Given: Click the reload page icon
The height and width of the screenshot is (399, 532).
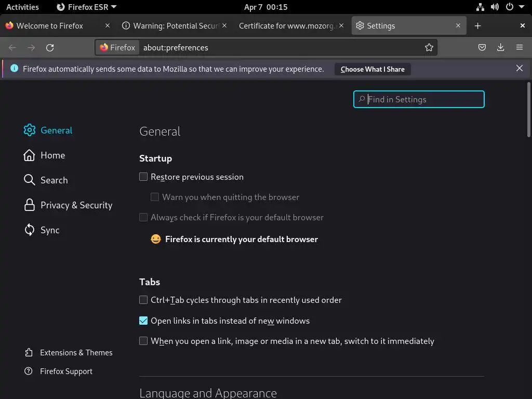Looking at the screenshot, I should 50,48.
